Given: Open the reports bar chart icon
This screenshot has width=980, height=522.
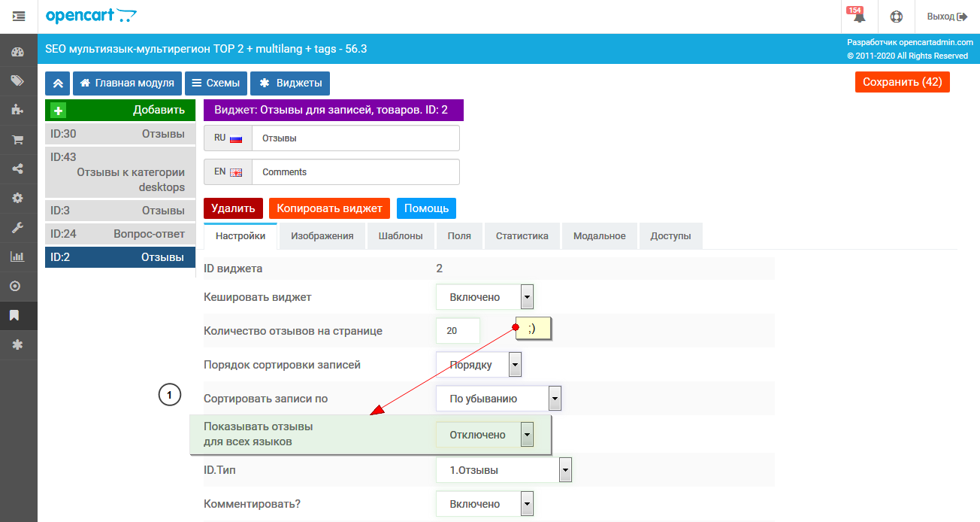Looking at the screenshot, I should click(x=18, y=256).
